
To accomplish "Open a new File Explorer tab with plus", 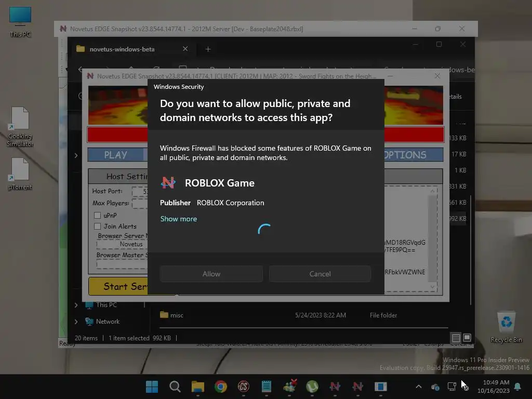I will [208, 49].
